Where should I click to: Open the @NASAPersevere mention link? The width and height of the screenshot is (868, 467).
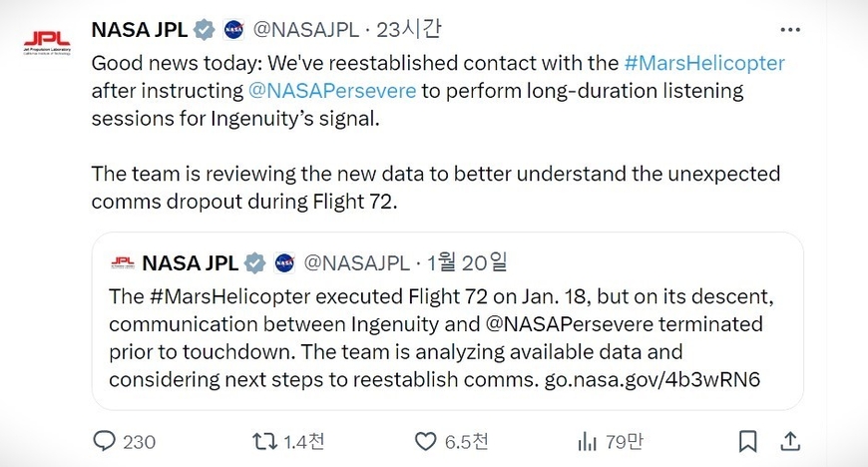coord(332,90)
